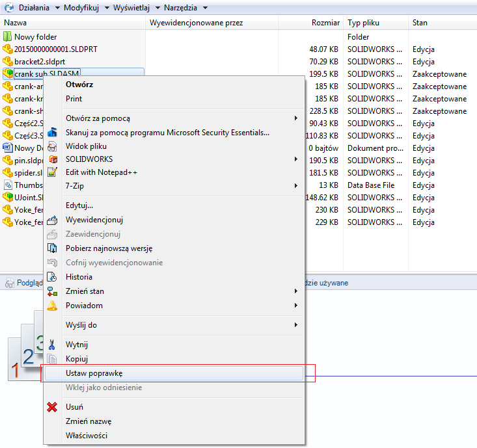This screenshot has width=477, height=448.
Task: Click the check-out icon beside Wyewidencjonuj
Action: (x=53, y=220)
